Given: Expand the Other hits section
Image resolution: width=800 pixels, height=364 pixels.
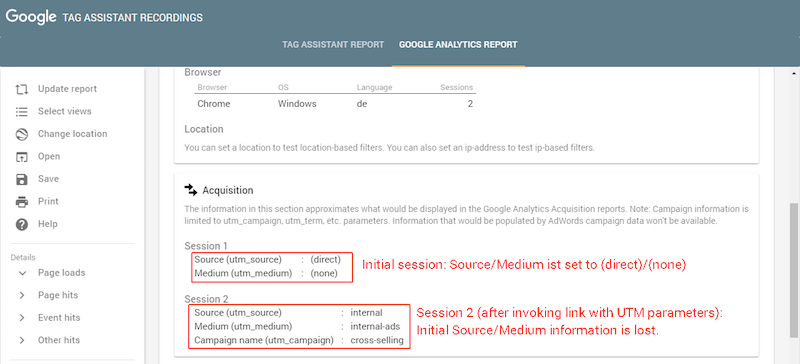Looking at the screenshot, I should tap(22, 341).
